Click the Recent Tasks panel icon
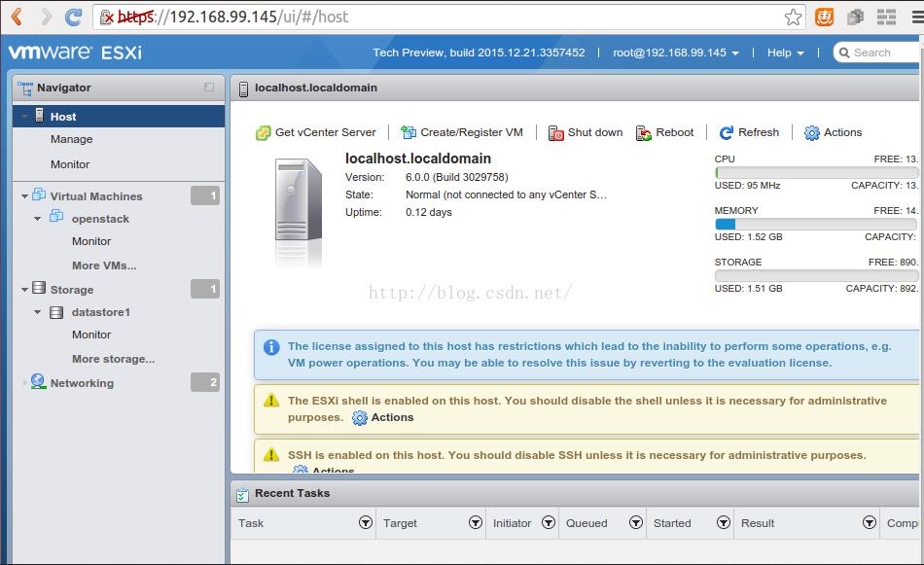The height and width of the screenshot is (565, 924). (242, 495)
